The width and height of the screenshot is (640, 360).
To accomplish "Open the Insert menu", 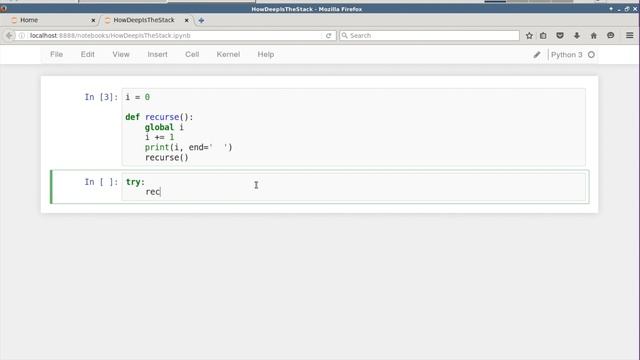I will (x=158, y=54).
